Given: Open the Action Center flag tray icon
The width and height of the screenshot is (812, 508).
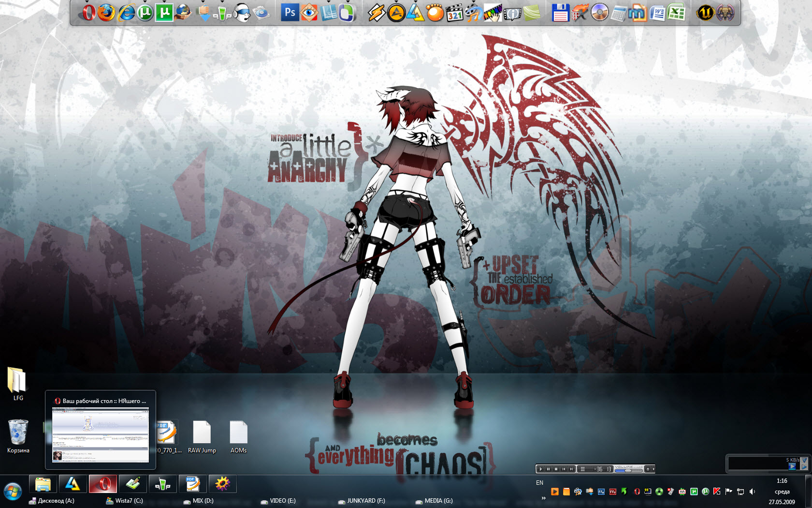Looking at the screenshot, I should (x=728, y=492).
